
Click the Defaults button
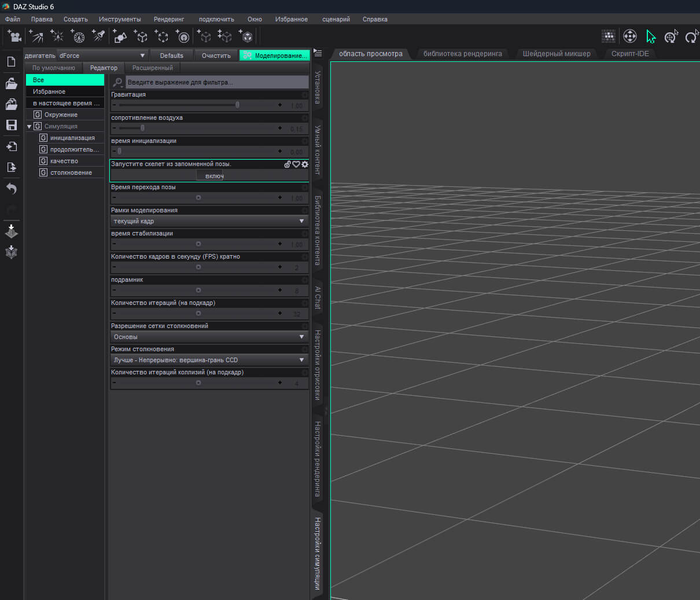click(x=172, y=56)
